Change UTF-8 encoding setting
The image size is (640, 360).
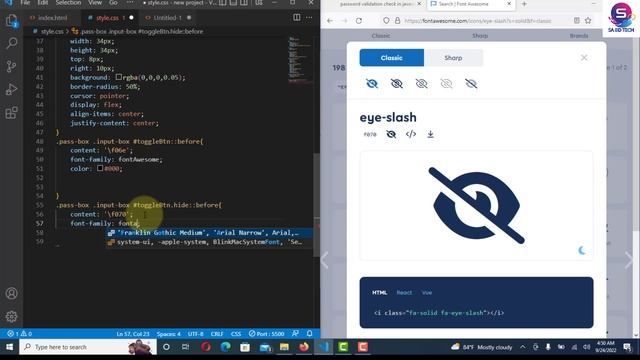click(196, 333)
